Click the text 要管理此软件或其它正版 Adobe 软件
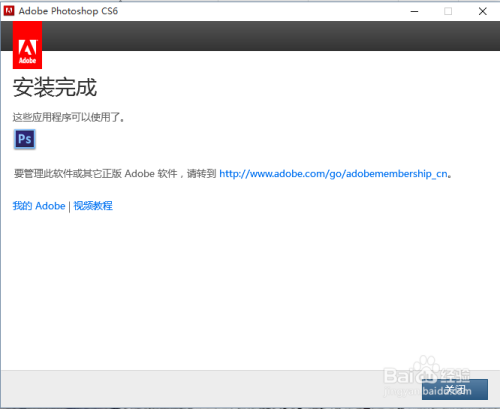The image size is (500, 409). [x=96, y=174]
